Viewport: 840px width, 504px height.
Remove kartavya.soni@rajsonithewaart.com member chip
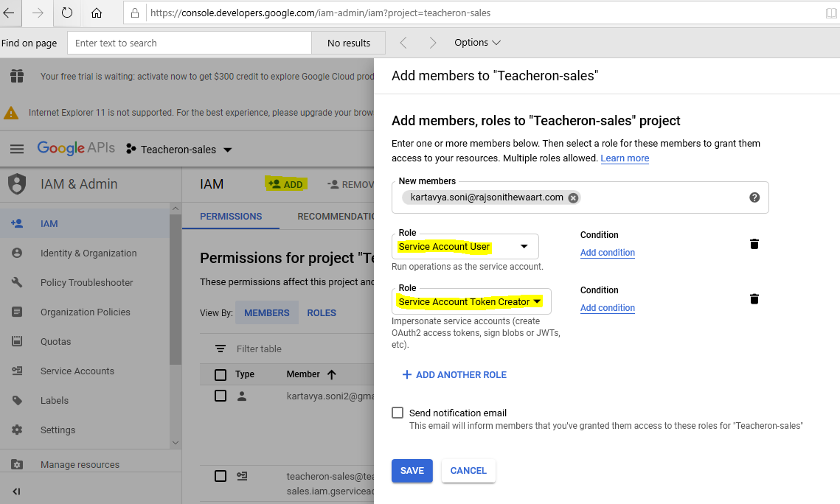coord(573,198)
